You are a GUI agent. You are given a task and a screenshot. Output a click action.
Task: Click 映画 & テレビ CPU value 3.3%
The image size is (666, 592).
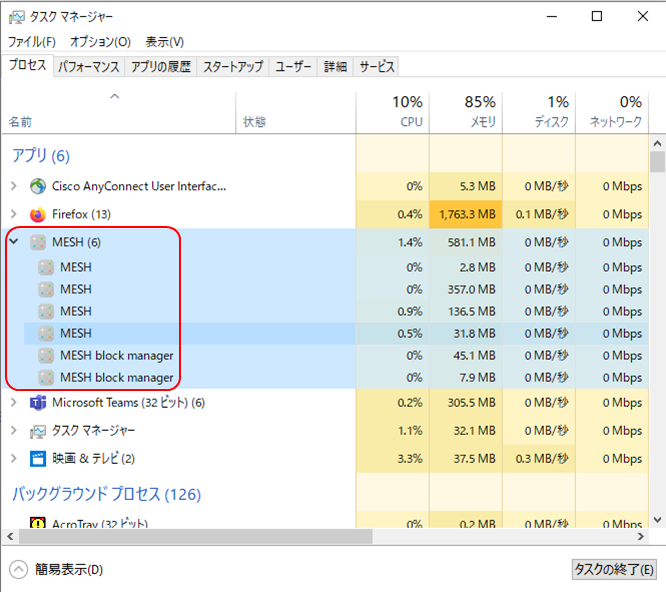[x=410, y=458]
